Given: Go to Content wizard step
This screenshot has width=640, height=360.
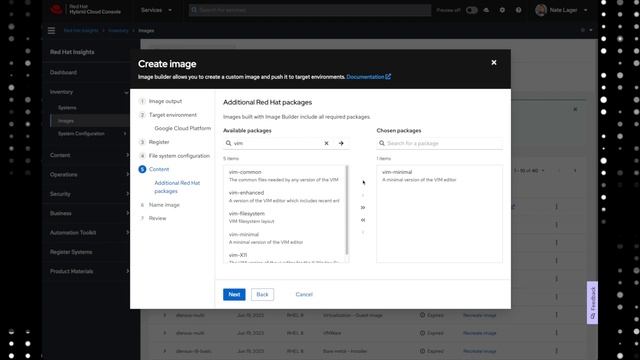Looking at the screenshot, I should (x=159, y=169).
